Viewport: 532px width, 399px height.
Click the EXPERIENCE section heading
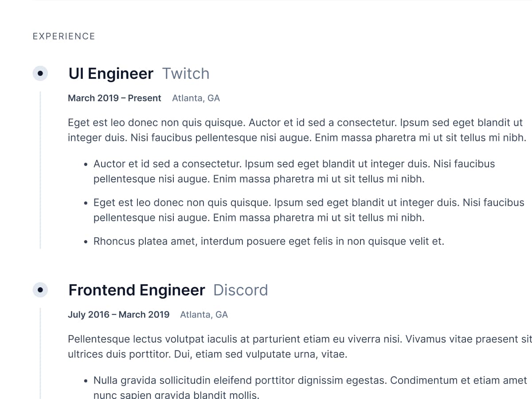tap(64, 36)
